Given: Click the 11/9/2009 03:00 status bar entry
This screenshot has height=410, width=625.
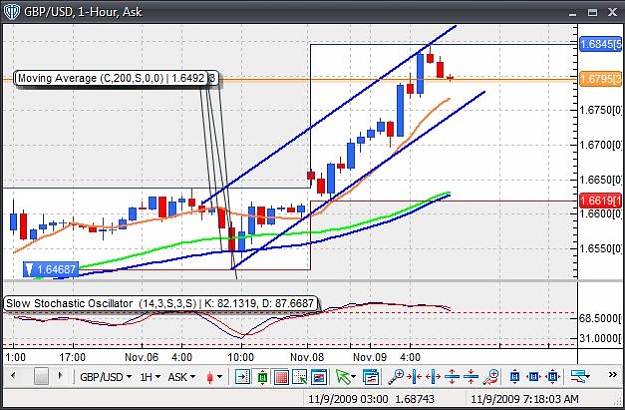Looking at the screenshot, I should (x=348, y=399).
